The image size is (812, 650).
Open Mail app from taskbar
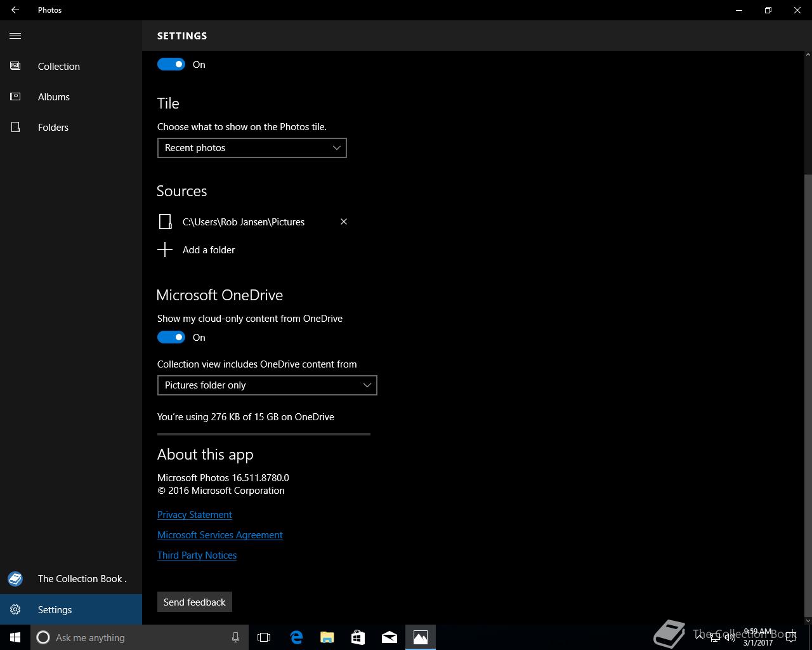[390, 637]
